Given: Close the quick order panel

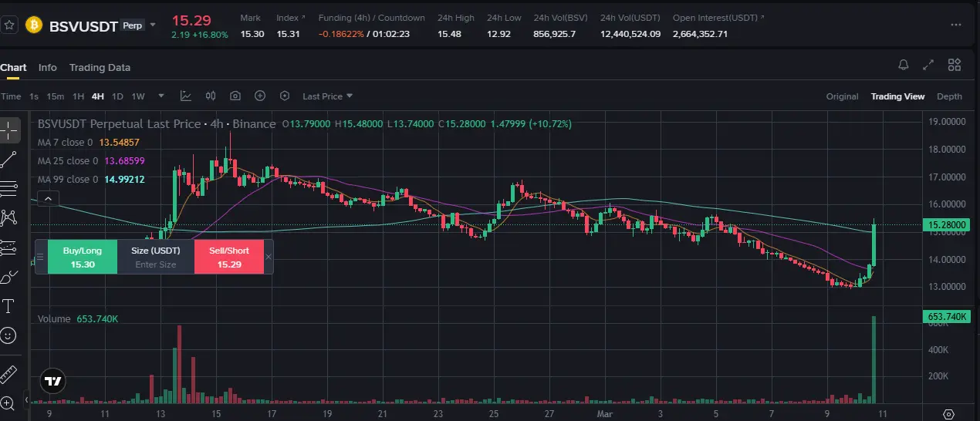Looking at the screenshot, I should point(269,257).
